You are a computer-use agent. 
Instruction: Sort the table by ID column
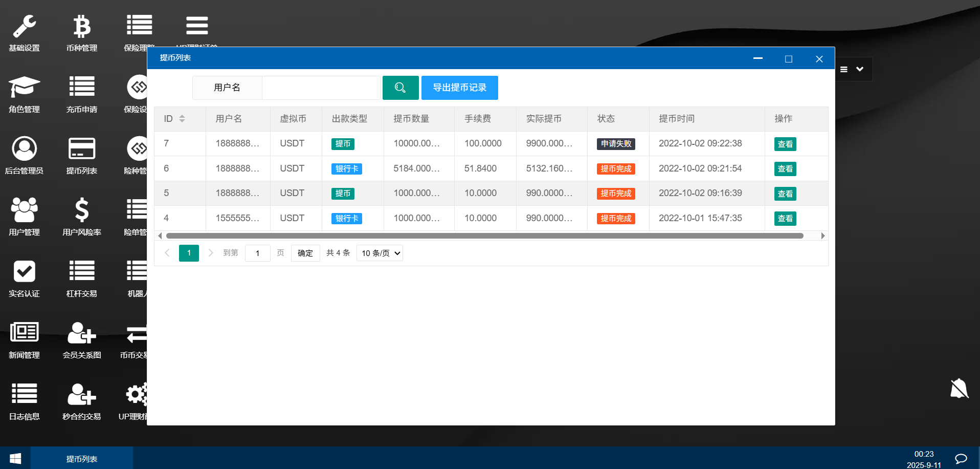pyautogui.click(x=182, y=119)
